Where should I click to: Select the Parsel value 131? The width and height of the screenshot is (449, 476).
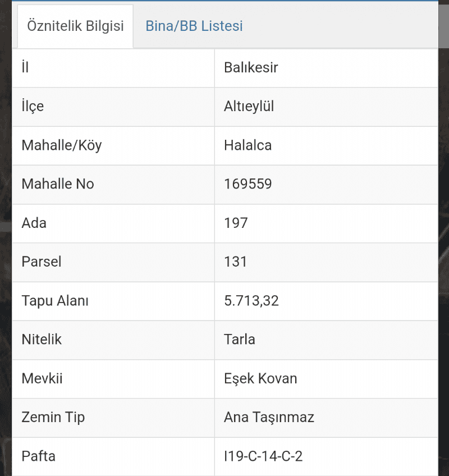(x=235, y=262)
